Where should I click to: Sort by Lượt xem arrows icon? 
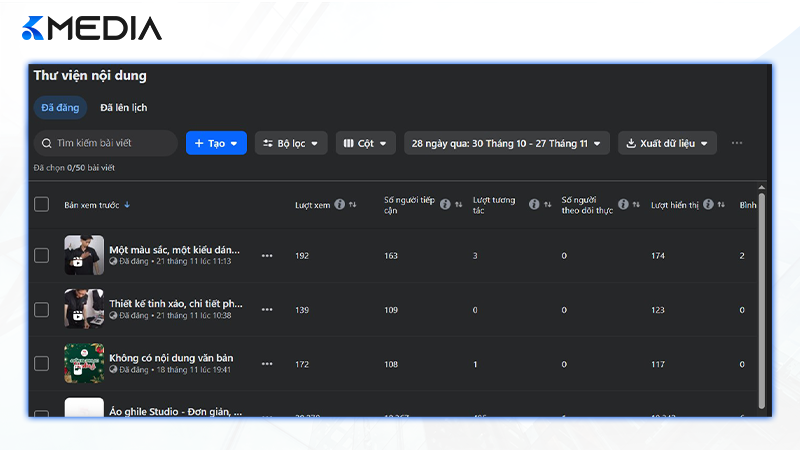point(353,205)
